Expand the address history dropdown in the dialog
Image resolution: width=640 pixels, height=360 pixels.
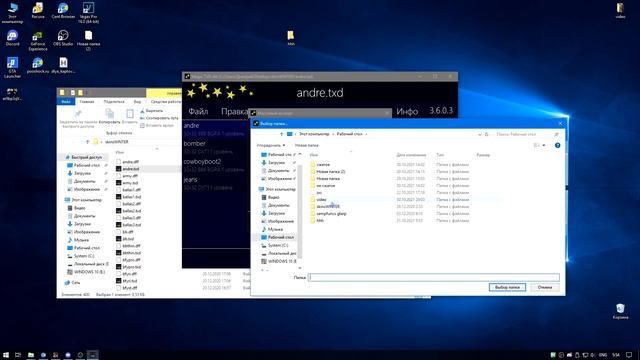pyautogui.click(x=480, y=134)
